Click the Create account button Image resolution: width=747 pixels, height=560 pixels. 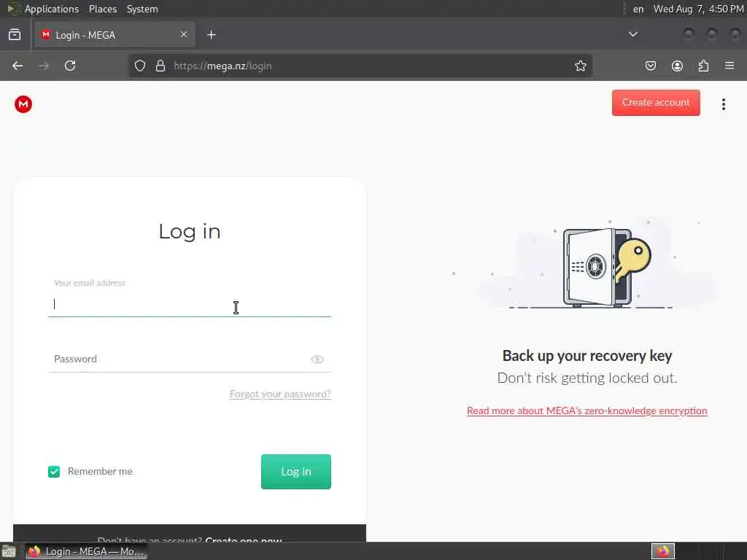coord(656,102)
